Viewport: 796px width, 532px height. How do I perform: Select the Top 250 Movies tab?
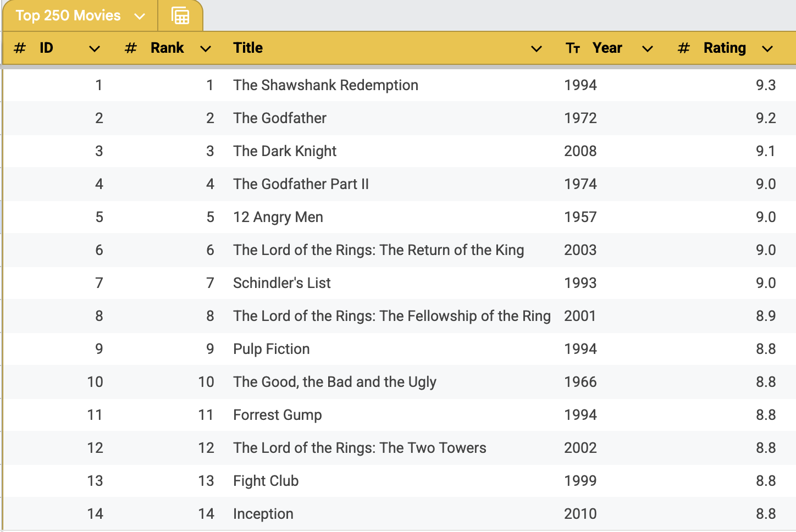pyautogui.click(x=67, y=15)
